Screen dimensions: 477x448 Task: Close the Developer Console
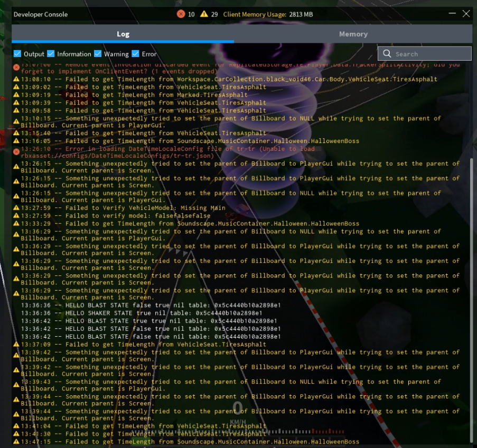(x=466, y=14)
